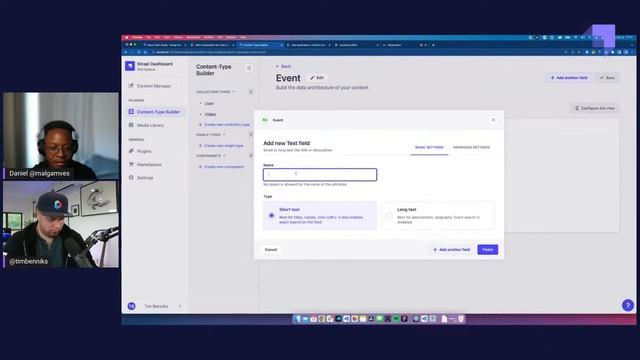The width and height of the screenshot is (640, 360).
Task: Click Cancel in the dialog
Action: [x=271, y=250]
